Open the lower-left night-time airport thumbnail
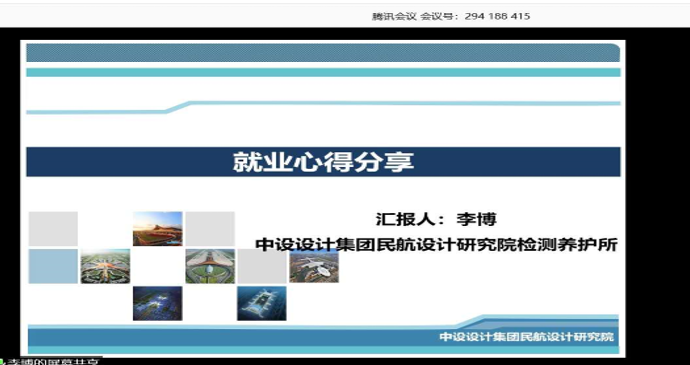This screenshot has height=365, width=690. point(158,303)
